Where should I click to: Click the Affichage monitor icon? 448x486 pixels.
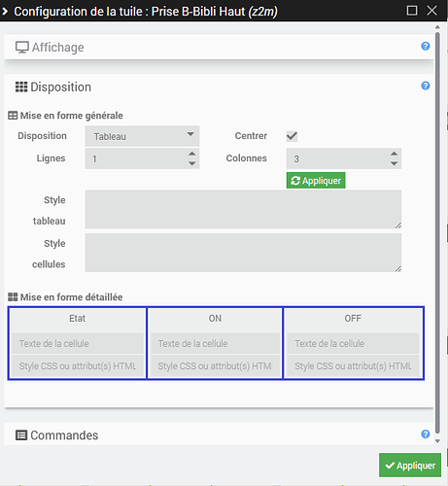click(x=22, y=48)
